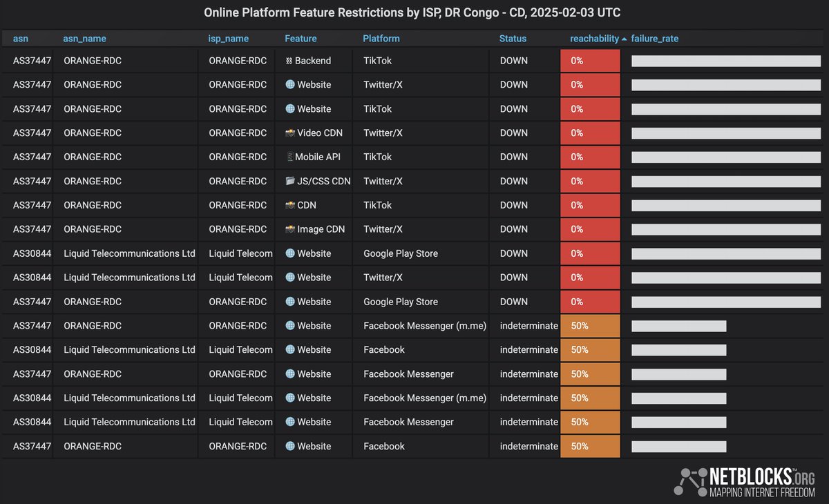Select the Platform column header
829x504 pixels.
click(381, 39)
